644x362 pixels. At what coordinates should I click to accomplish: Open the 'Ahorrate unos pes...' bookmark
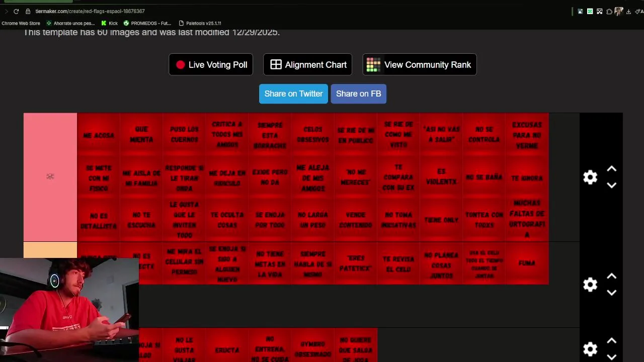pos(70,23)
